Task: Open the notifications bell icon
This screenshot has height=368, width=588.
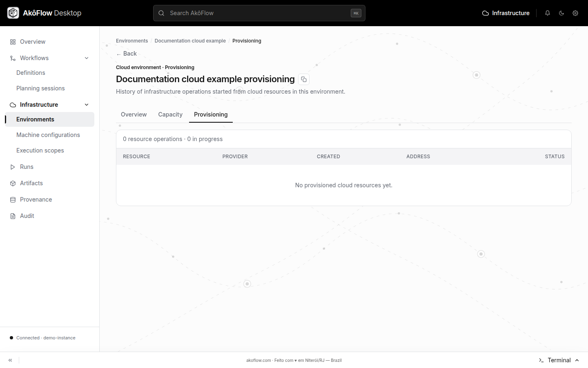Action: point(548,13)
